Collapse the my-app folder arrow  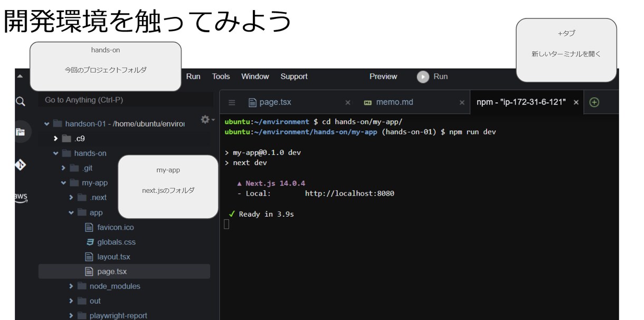click(63, 183)
